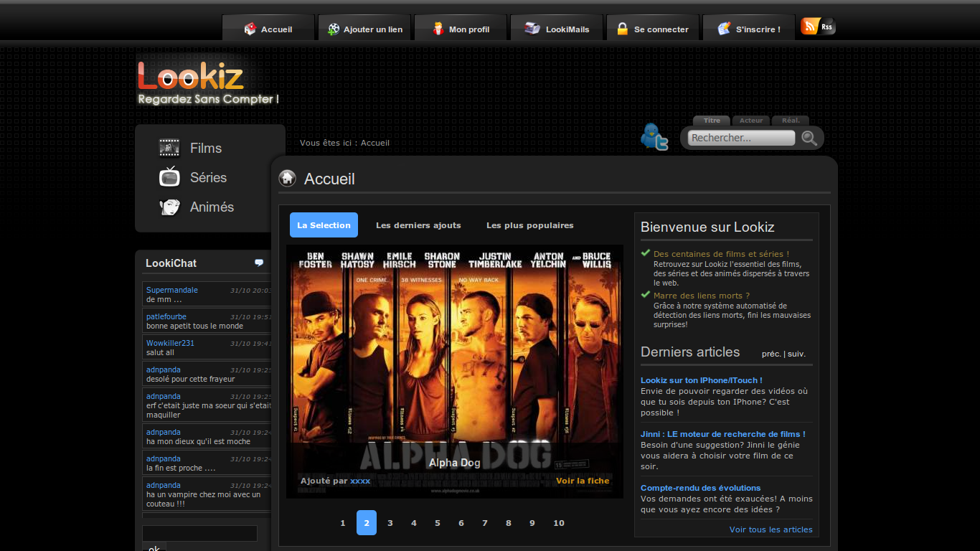980x551 pixels.
Task: Go to selection page 2
Action: point(367,523)
